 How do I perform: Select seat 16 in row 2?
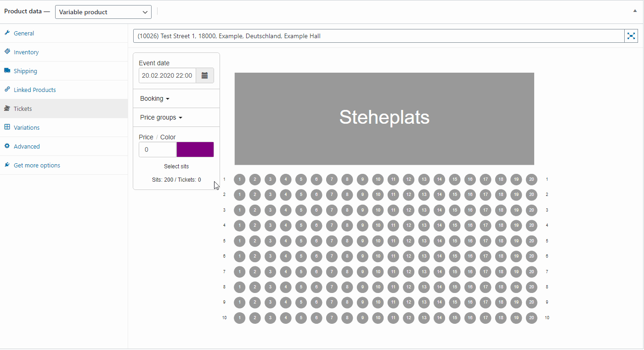click(470, 195)
